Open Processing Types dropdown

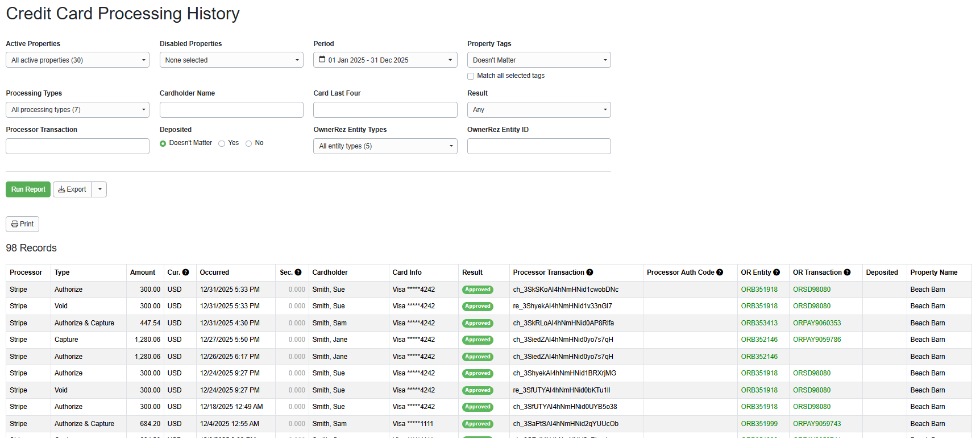coord(77,110)
